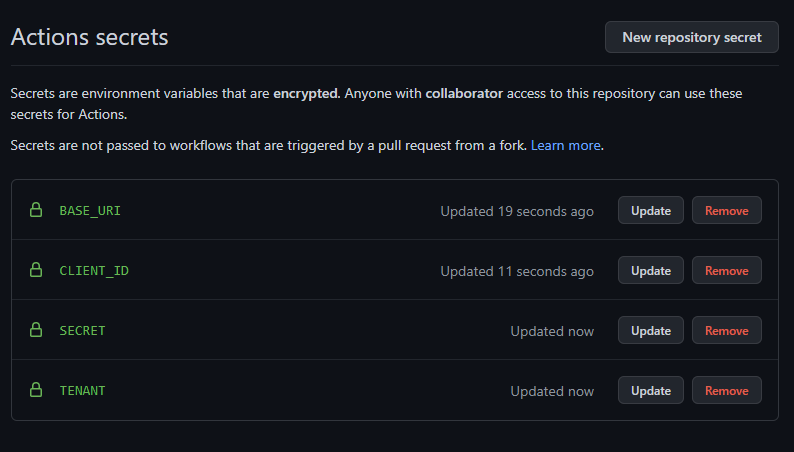Remove the BASE_URI secret
This screenshot has width=794, height=452.
tap(727, 210)
